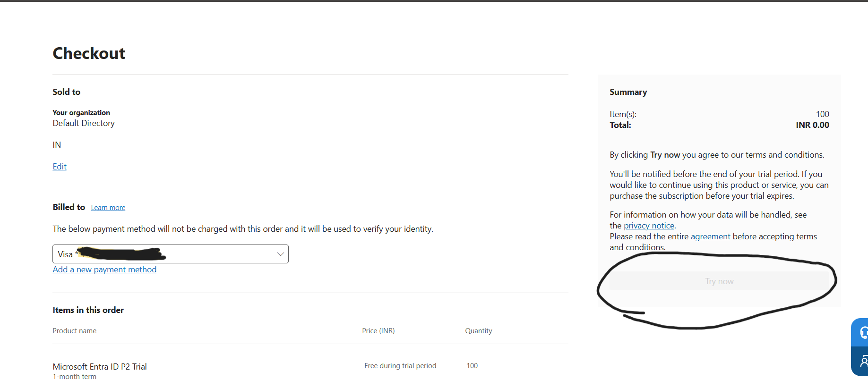Open the agreement link

tap(711, 236)
